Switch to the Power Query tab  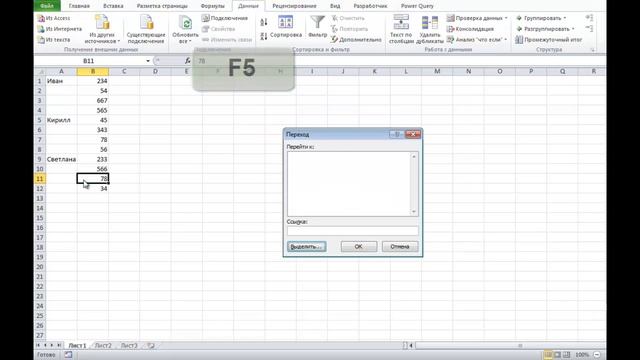coord(417,6)
